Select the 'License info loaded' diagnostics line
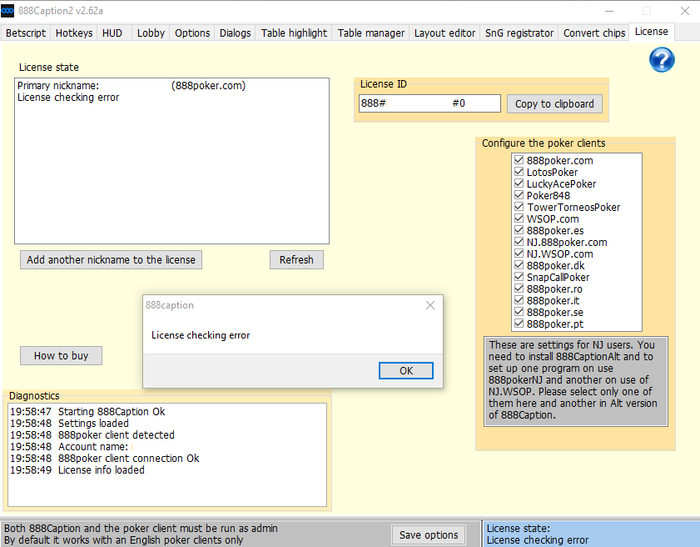The height and width of the screenshot is (547, 700). tap(77, 470)
